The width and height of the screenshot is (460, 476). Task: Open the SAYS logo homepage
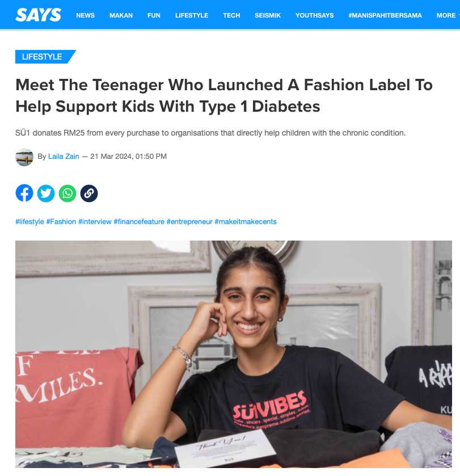pos(38,15)
